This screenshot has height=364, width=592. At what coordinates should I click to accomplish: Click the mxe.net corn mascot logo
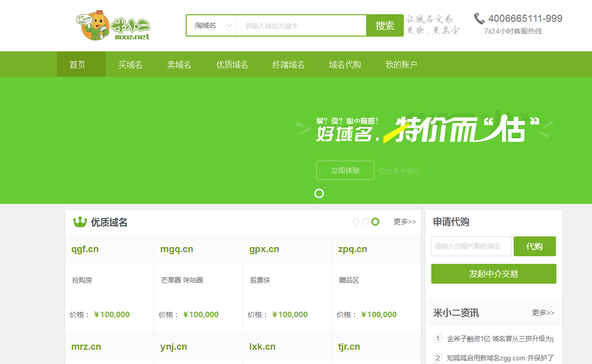[113, 26]
